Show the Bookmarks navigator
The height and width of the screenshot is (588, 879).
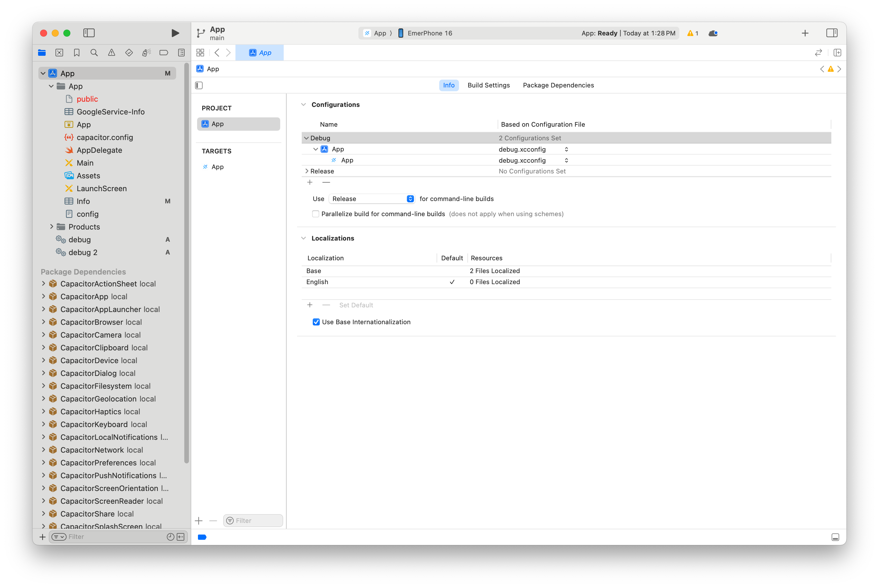pos(76,53)
